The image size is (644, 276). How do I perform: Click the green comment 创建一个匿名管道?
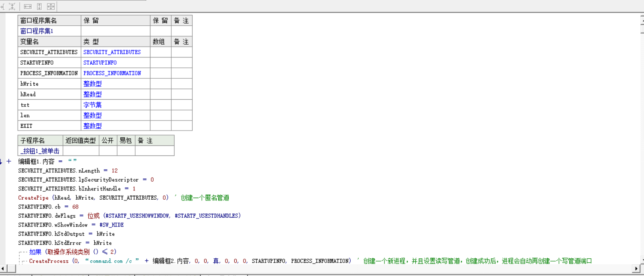pyautogui.click(x=205, y=198)
